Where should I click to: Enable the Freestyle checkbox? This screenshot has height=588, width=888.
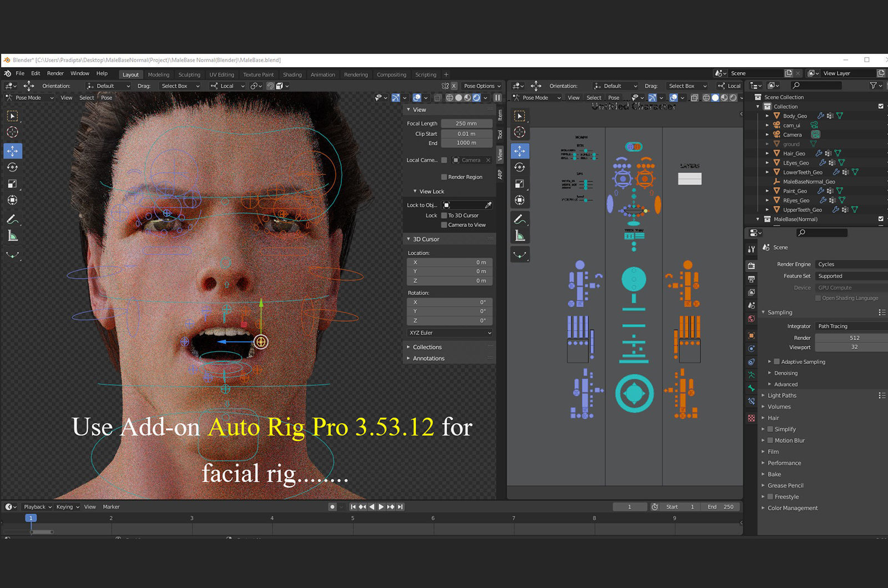point(770,497)
